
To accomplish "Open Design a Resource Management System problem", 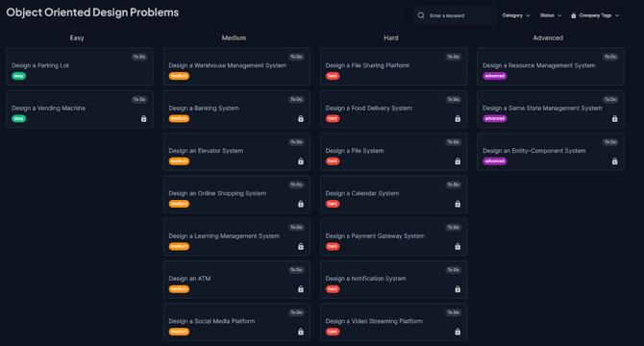I will point(539,65).
